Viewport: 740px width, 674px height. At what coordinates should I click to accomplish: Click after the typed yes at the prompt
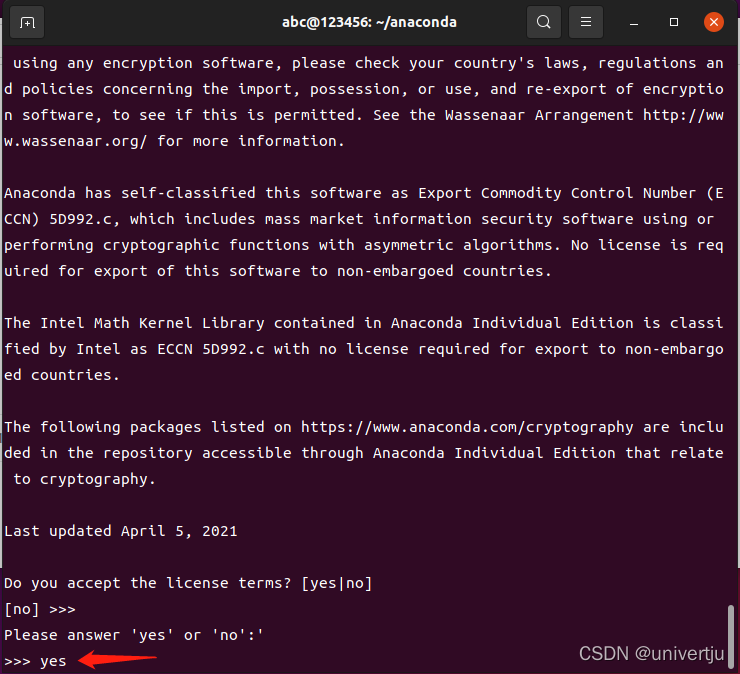tap(69, 661)
